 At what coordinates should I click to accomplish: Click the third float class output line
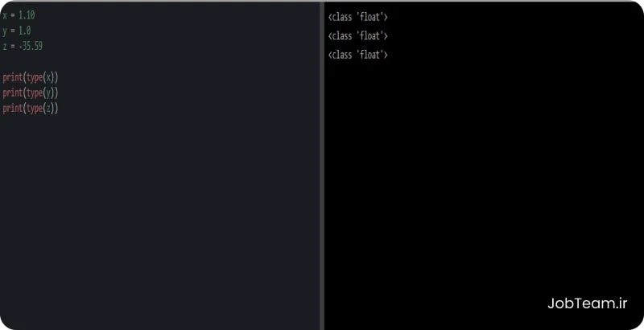click(x=357, y=55)
